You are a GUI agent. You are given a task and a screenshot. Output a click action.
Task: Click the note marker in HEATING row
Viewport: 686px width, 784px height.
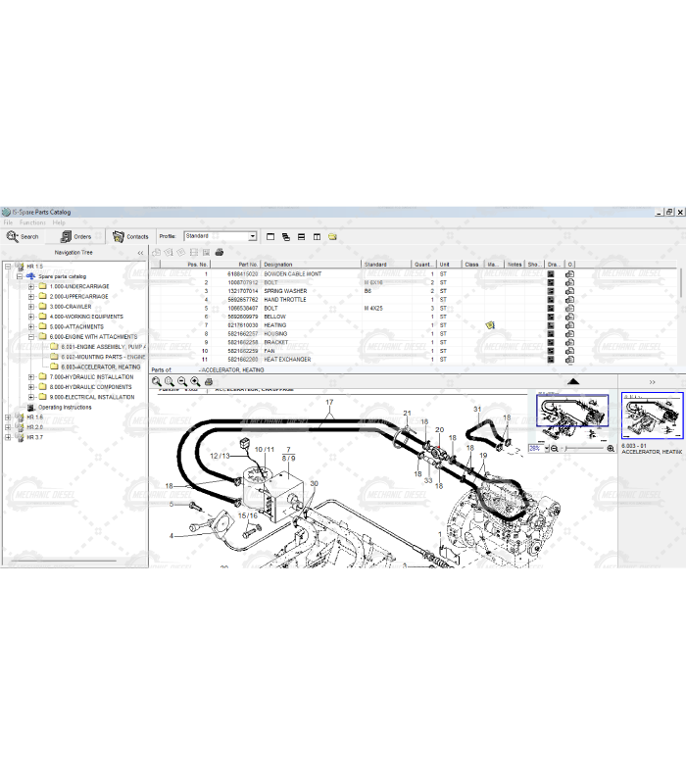490,325
